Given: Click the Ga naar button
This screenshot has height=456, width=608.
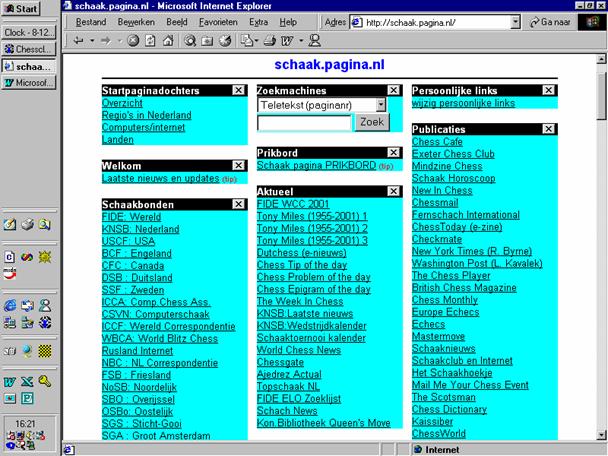Looking at the screenshot, I should click(550, 22).
